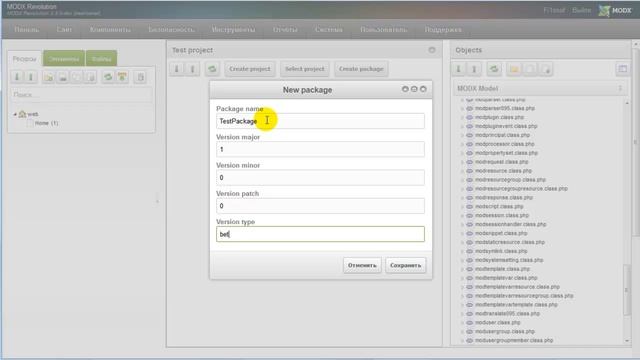Focus the Version type field
The height and width of the screenshot is (360, 640).
320,234
